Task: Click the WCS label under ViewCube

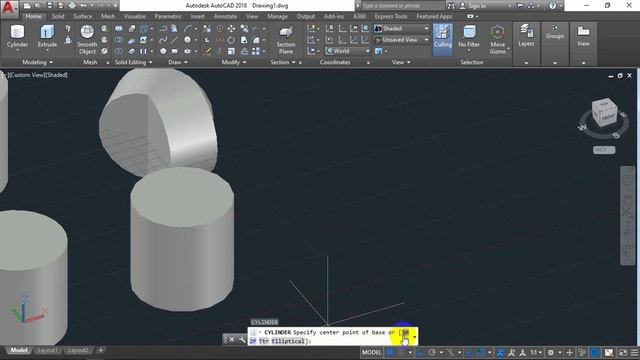Action: coord(604,150)
